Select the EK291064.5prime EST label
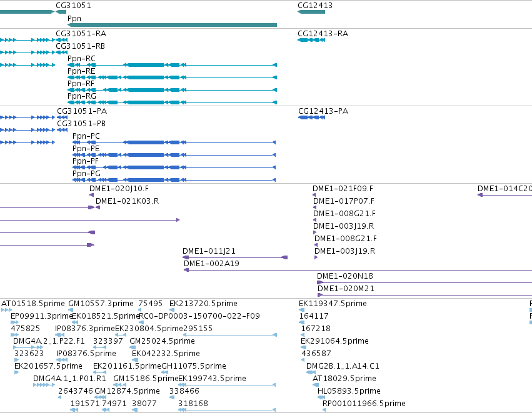Screen dimensions: 532x413 pos(334,341)
